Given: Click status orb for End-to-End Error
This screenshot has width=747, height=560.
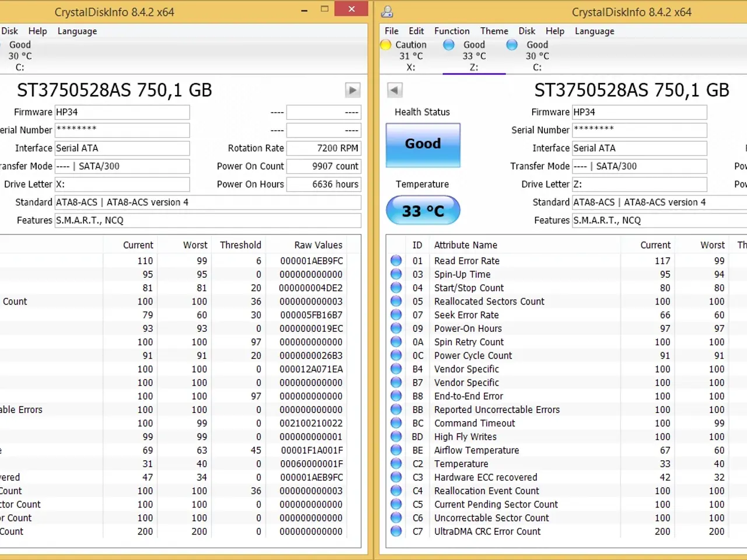Looking at the screenshot, I should point(396,396).
